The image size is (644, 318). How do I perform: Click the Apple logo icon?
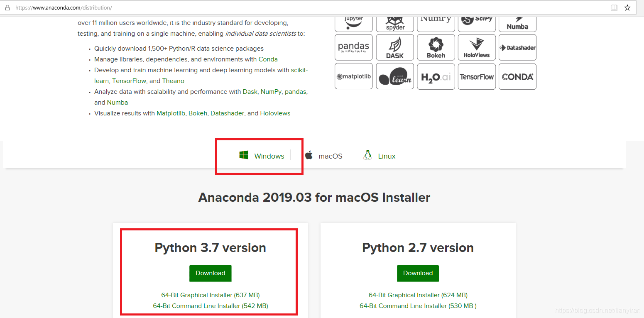pyautogui.click(x=309, y=155)
